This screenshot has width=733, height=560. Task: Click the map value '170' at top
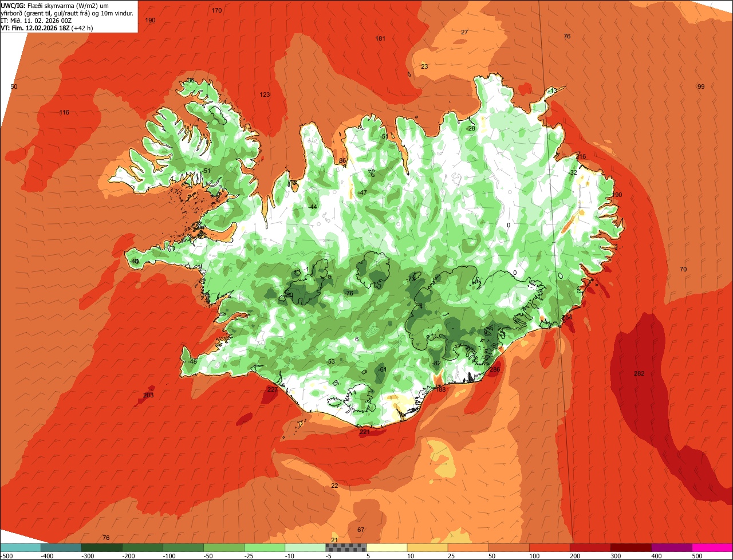coord(216,11)
